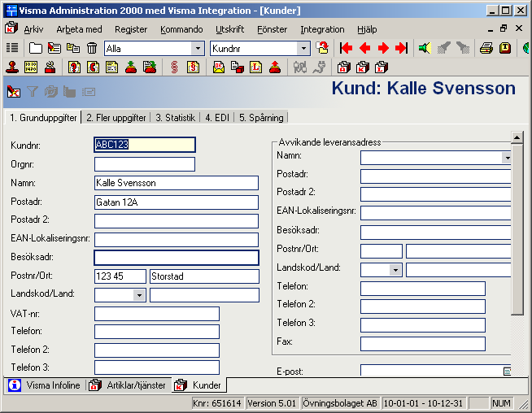532x413 pixels.
Task: Open the Utskrift menu
Action: point(229,29)
